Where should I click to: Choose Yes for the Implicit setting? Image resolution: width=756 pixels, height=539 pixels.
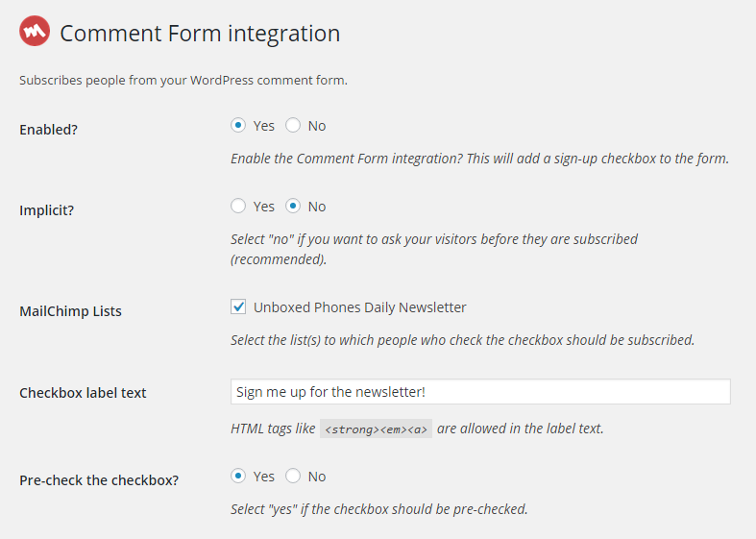point(238,206)
